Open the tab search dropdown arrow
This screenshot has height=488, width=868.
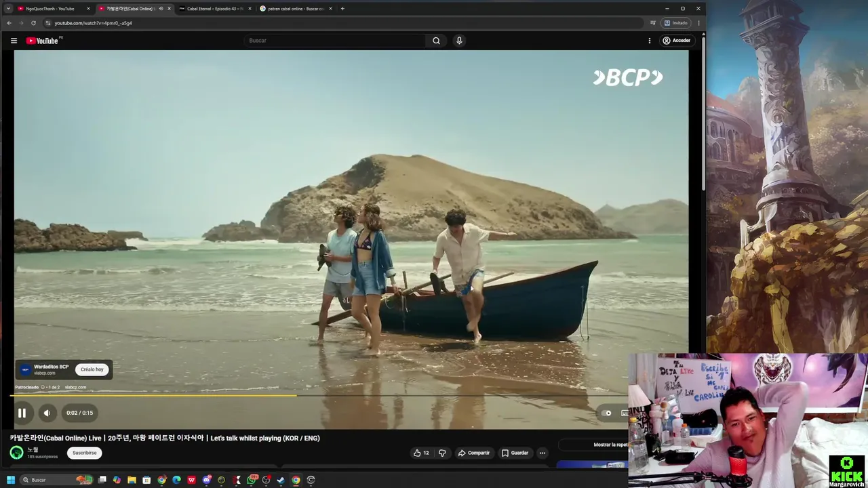(8, 9)
